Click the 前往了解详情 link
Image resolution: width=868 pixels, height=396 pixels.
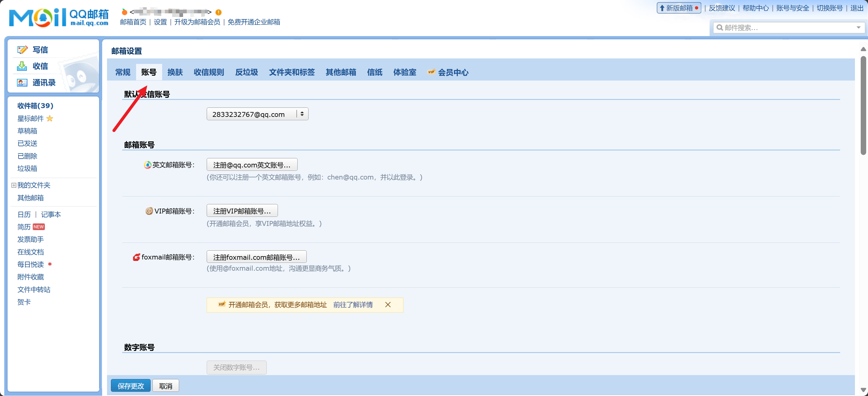click(352, 305)
